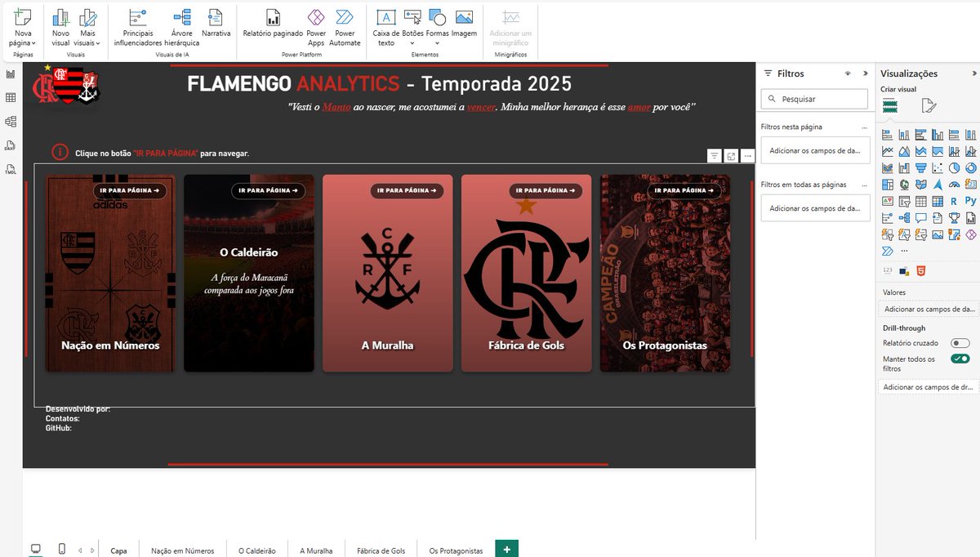Insert a text box (Caixa de texto)
The image size is (980, 557).
(x=385, y=28)
